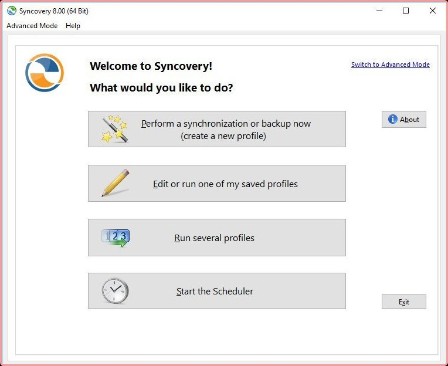Click Start the Scheduler button
448x366 pixels.
click(217, 291)
